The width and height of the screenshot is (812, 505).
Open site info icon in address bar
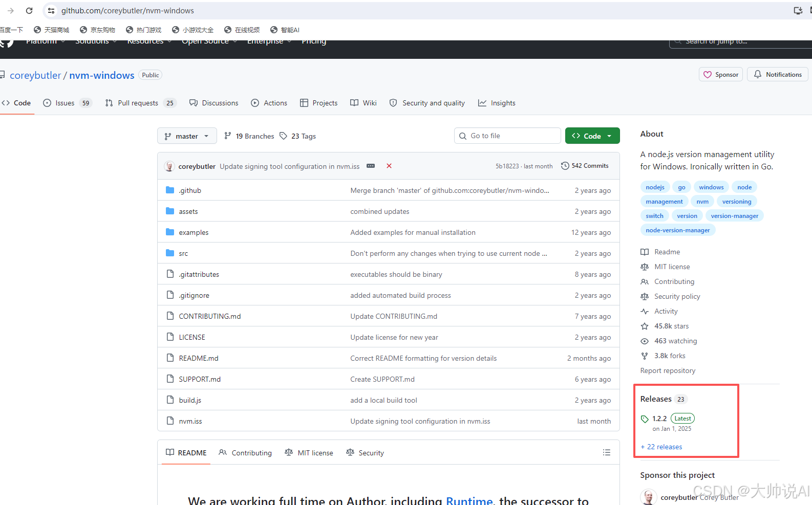tap(51, 10)
